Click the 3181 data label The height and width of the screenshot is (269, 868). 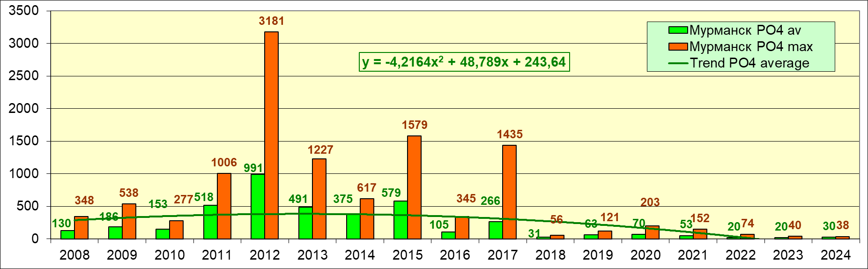(x=271, y=21)
